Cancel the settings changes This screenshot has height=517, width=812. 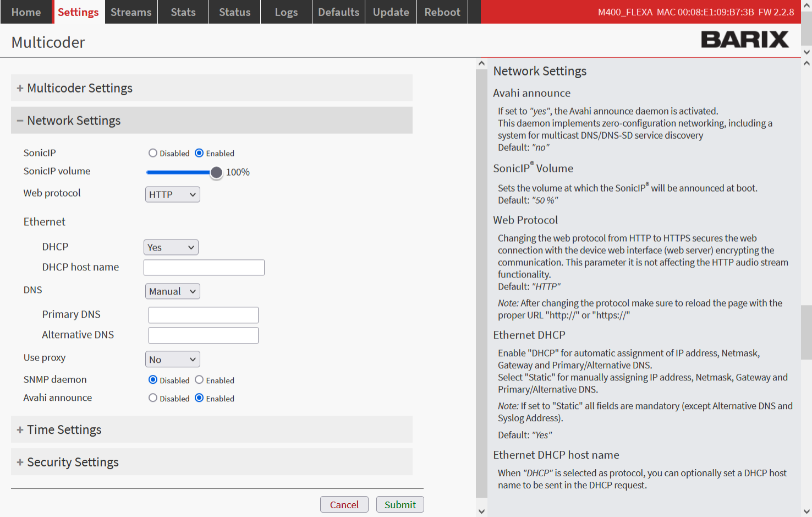tap(344, 504)
